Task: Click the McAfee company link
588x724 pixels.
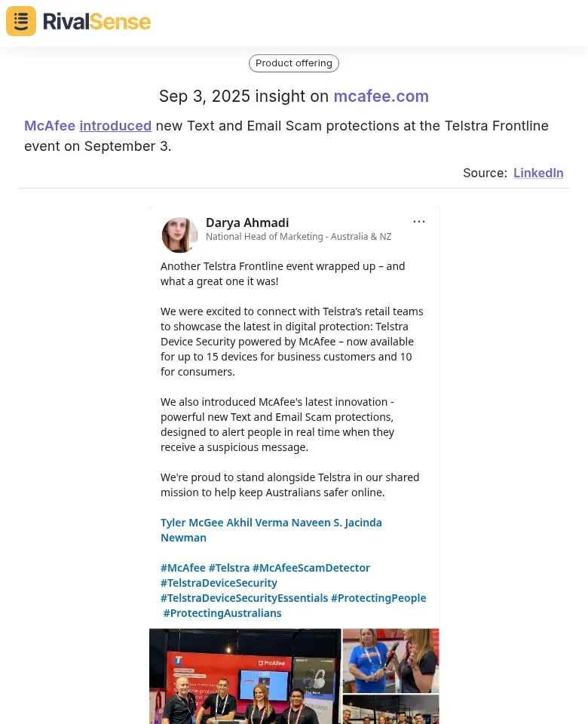Action: click(50, 126)
